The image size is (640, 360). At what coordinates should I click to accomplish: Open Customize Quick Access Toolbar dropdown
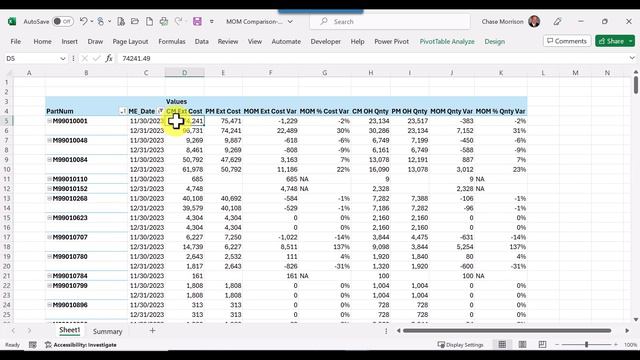[x=211, y=22]
